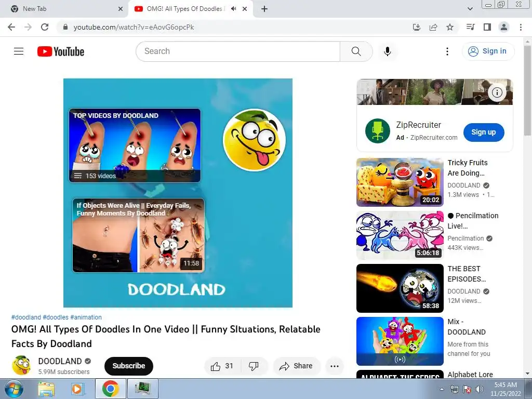Viewport: 532px width, 399px height.
Task: Toggle Chrome side panel
Action: (x=487, y=27)
